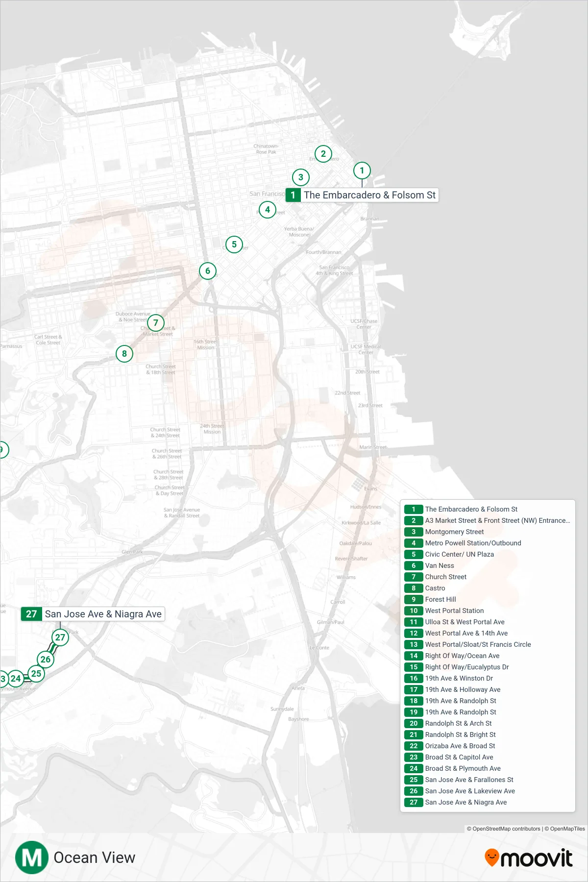
Task: Click the Duboce Avenue & Noe Street label
Action: tap(133, 317)
